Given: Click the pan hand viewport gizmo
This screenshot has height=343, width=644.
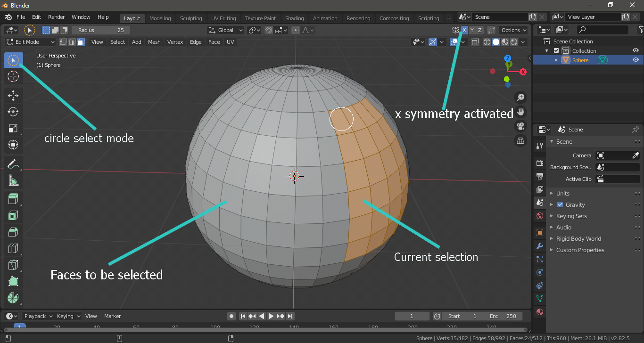Looking at the screenshot, I should coord(520,112).
